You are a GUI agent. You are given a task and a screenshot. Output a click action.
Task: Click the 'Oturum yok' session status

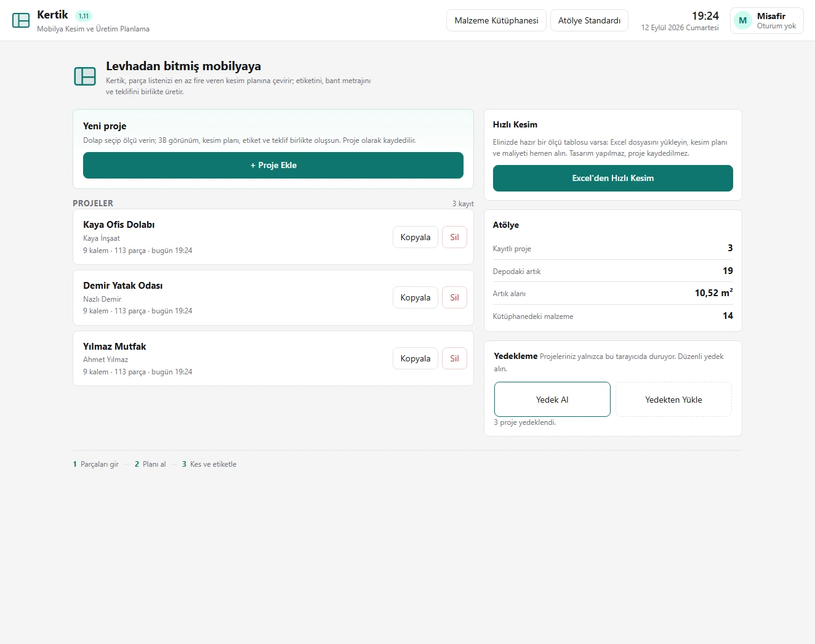point(776,26)
